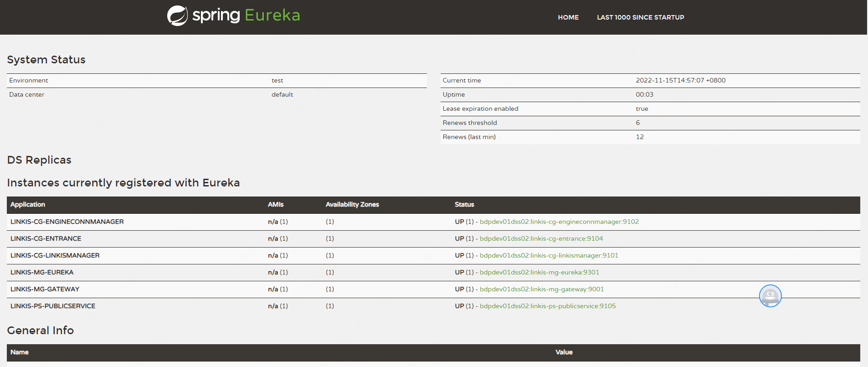Click the Status column header
The width and height of the screenshot is (868, 367).
(x=464, y=205)
